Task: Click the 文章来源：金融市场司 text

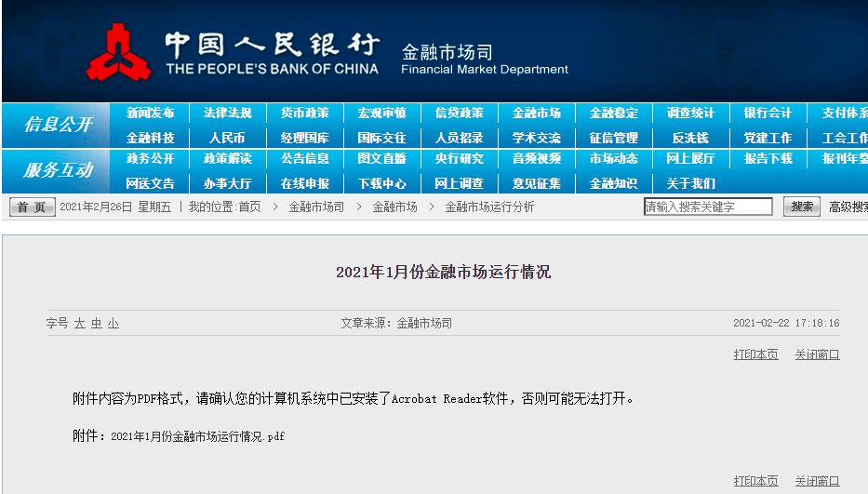Action: (x=396, y=323)
